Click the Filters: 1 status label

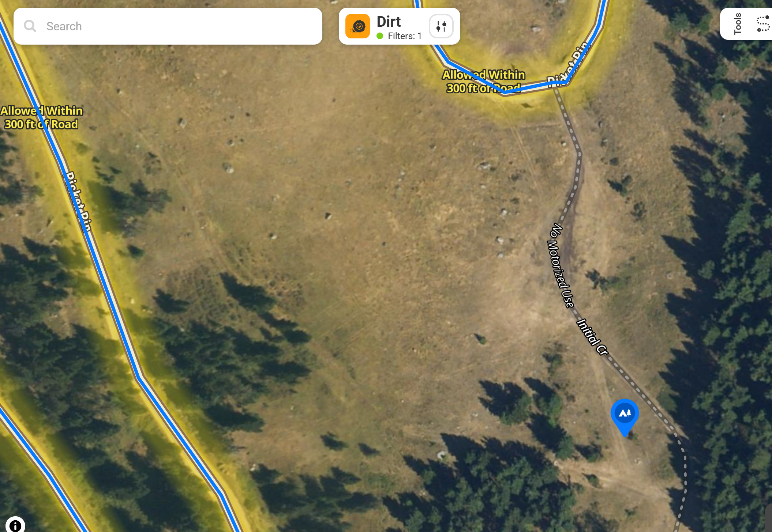pos(405,36)
